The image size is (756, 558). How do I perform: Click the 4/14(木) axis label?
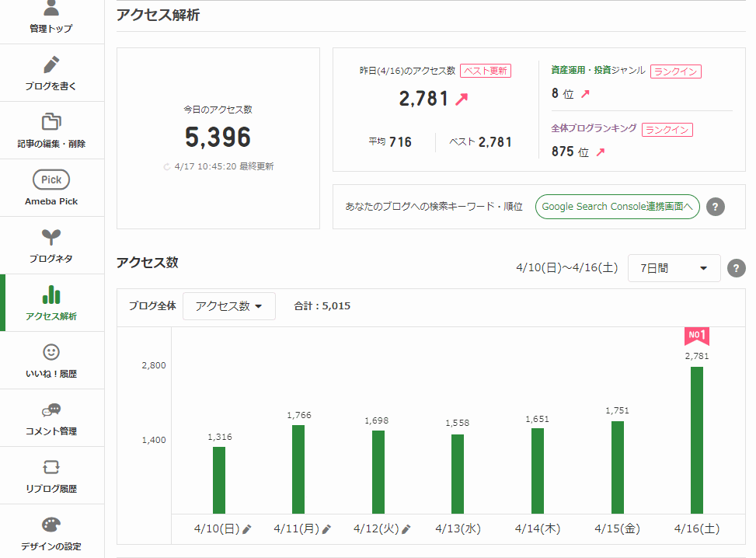coord(538,529)
